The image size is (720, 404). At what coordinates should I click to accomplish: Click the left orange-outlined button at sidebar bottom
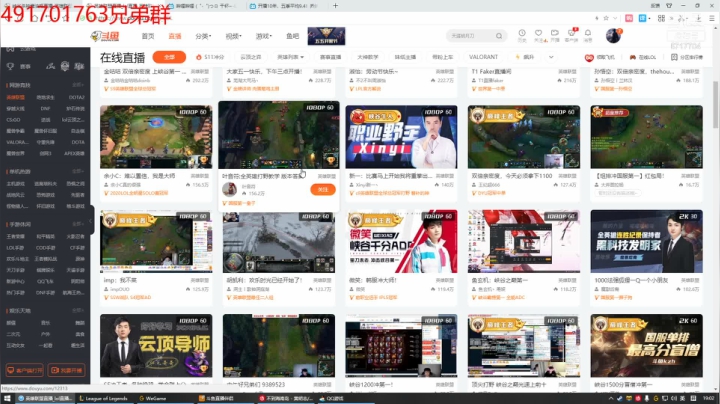pyautogui.click(x=25, y=370)
